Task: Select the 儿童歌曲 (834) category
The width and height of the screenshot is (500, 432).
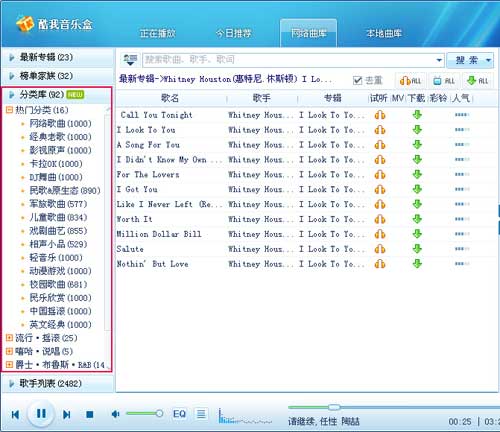Action: 58,218
